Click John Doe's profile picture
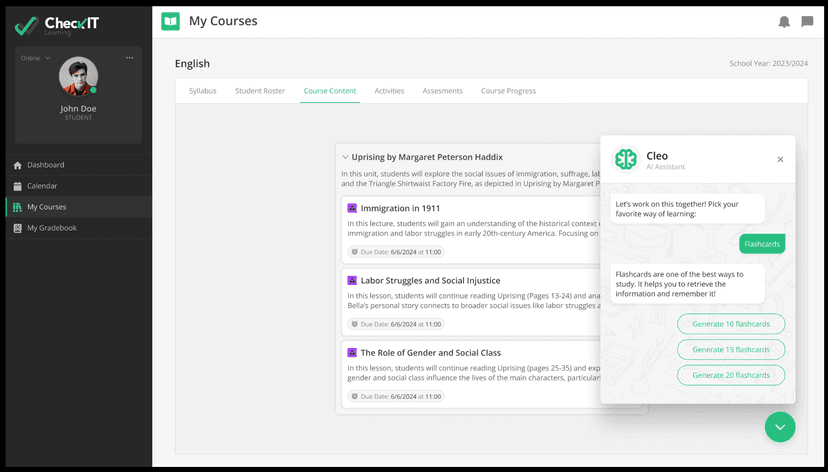828x472 pixels. point(78,76)
